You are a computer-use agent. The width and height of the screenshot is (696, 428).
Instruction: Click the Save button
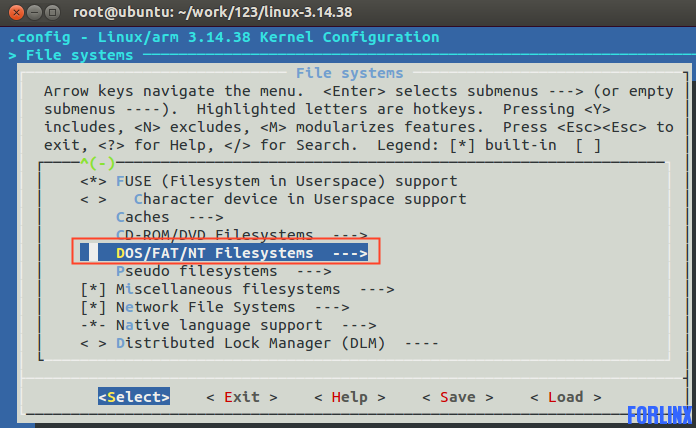tap(458, 397)
